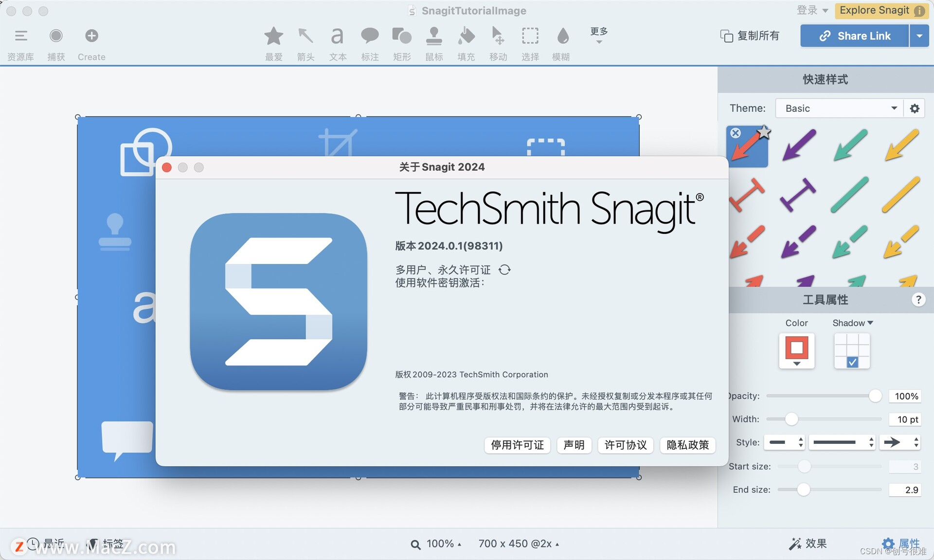Open the red Color swatch picker
This screenshot has height=560, width=934.
click(x=796, y=350)
